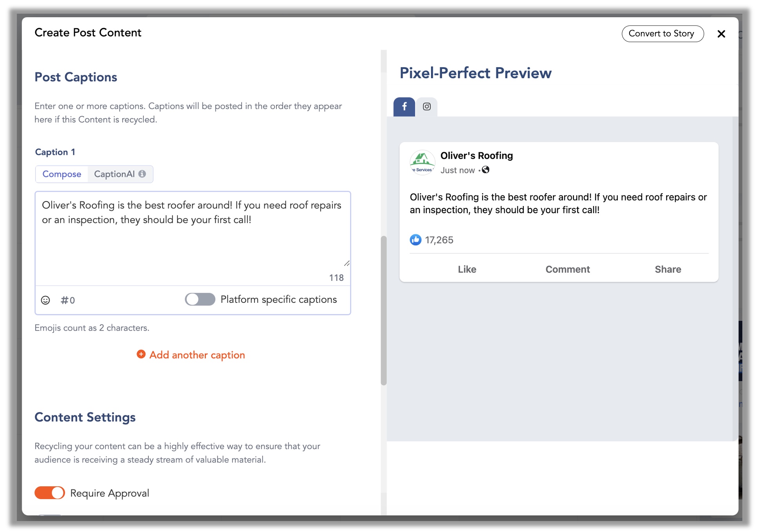Screen dimensions: 758x532
Task: Disable the Require Approval toggle
Action: (x=50, y=493)
